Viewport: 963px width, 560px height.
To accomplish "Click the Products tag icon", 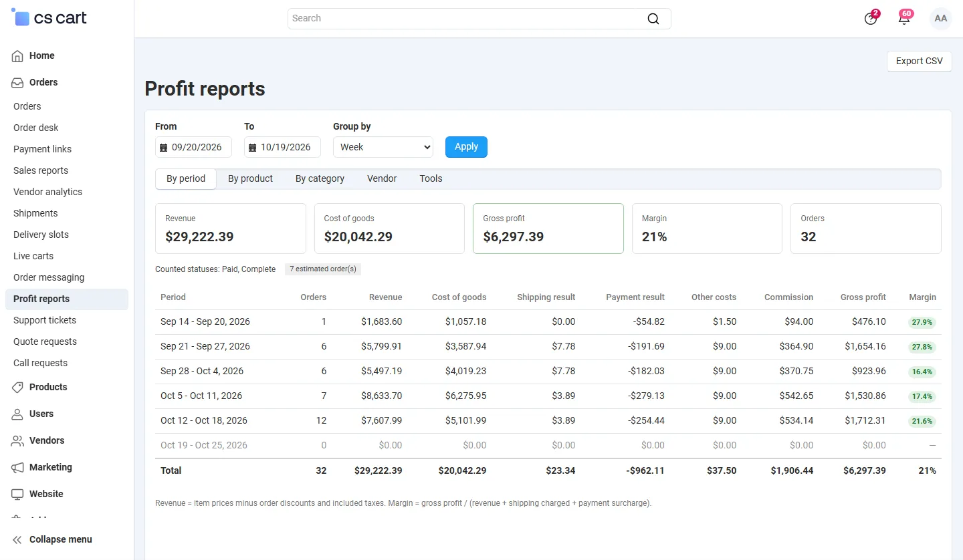I will [x=17, y=388].
